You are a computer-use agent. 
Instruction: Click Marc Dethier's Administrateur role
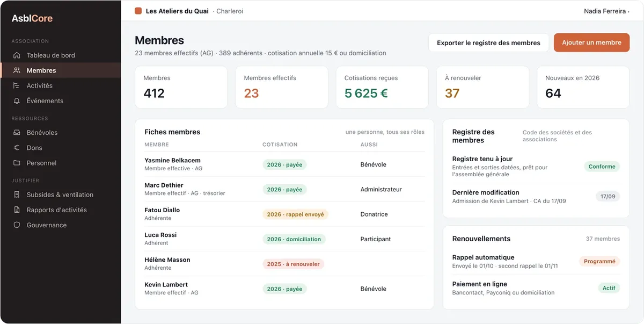[x=381, y=189]
